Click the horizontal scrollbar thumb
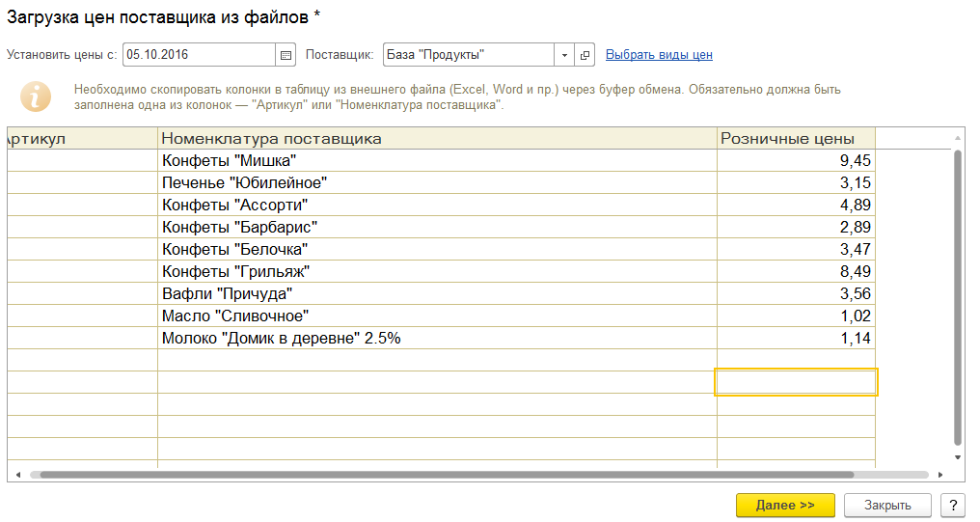 pos(444,475)
